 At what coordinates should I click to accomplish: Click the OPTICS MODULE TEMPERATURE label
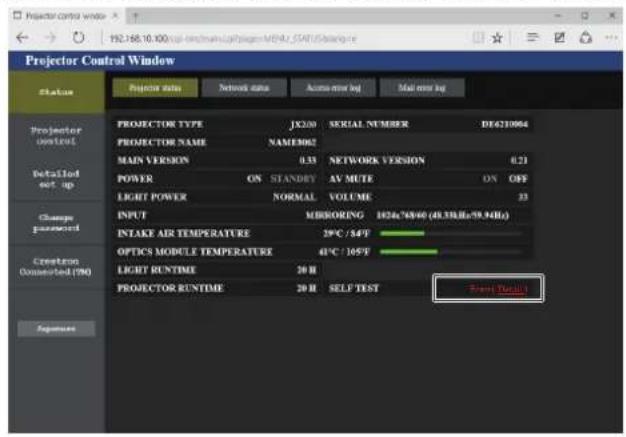click(x=195, y=252)
